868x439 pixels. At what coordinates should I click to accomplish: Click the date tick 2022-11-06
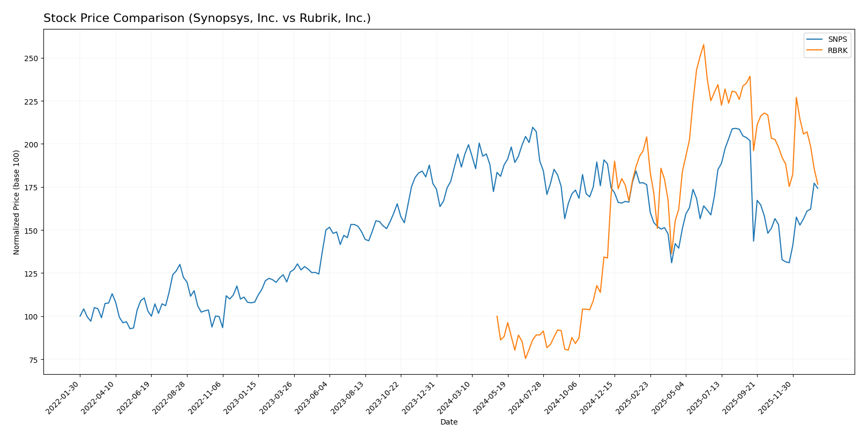pos(206,398)
